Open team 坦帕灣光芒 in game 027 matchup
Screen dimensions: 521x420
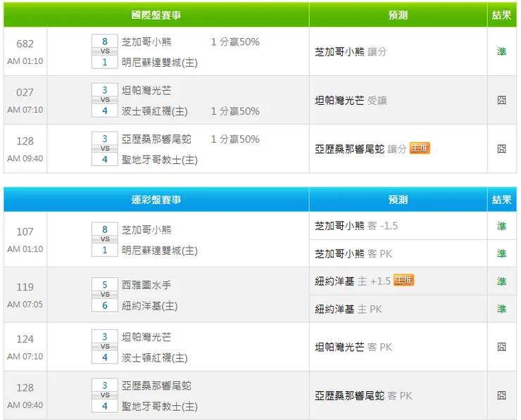pos(146,90)
